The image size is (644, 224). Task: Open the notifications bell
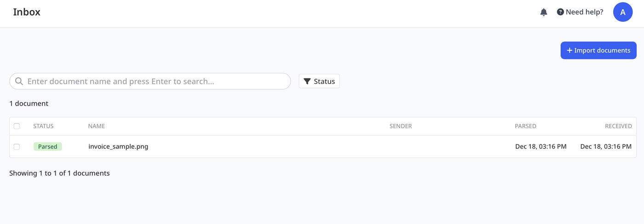pos(544,12)
